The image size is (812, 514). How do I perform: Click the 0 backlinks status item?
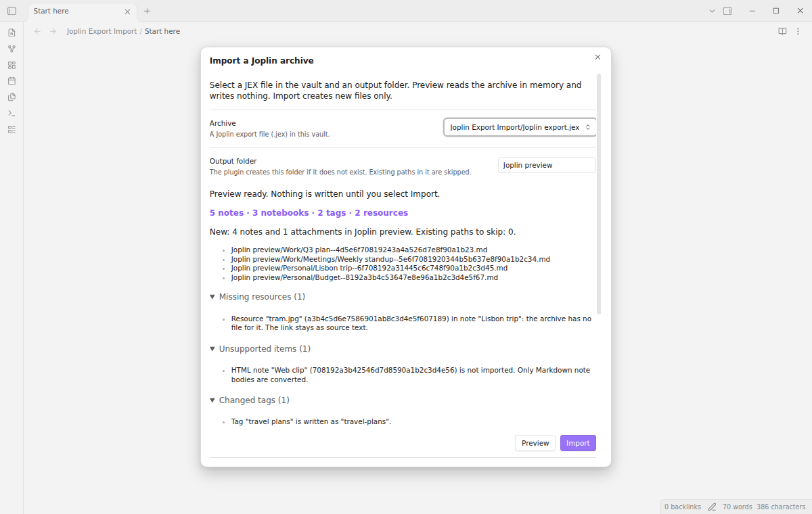(x=683, y=507)
